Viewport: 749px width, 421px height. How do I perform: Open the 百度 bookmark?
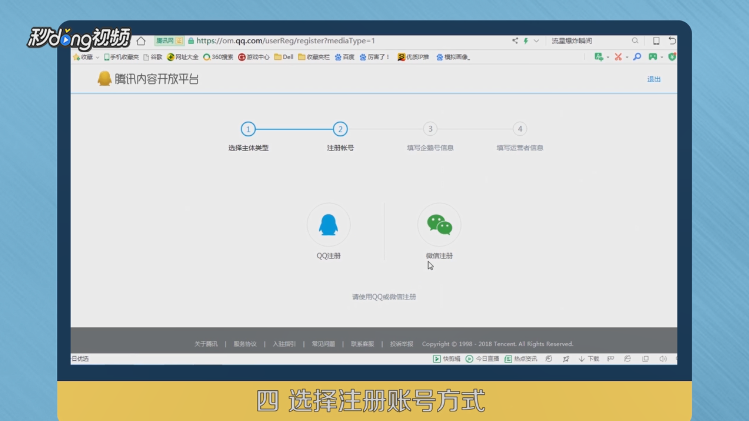[344, 57]
